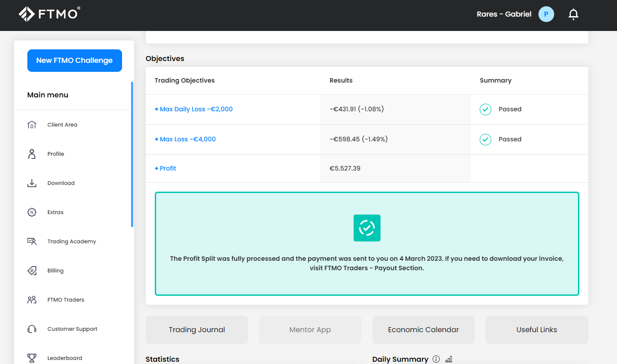Viewport: 617px width, 364px height.
Task: Open the user avatar P icon
Action: coord(546,14)
